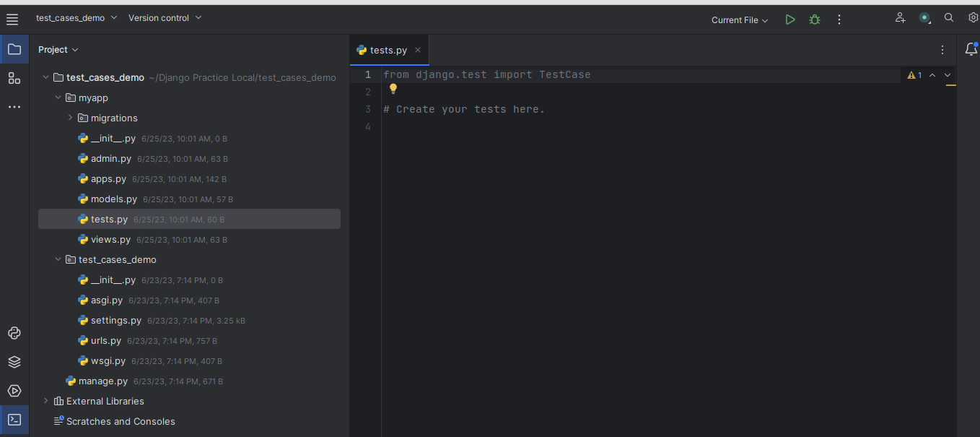This screenshot has width=980, height=437.
Task: Open the Settings gear icon
Action: [x=973, y=17]
